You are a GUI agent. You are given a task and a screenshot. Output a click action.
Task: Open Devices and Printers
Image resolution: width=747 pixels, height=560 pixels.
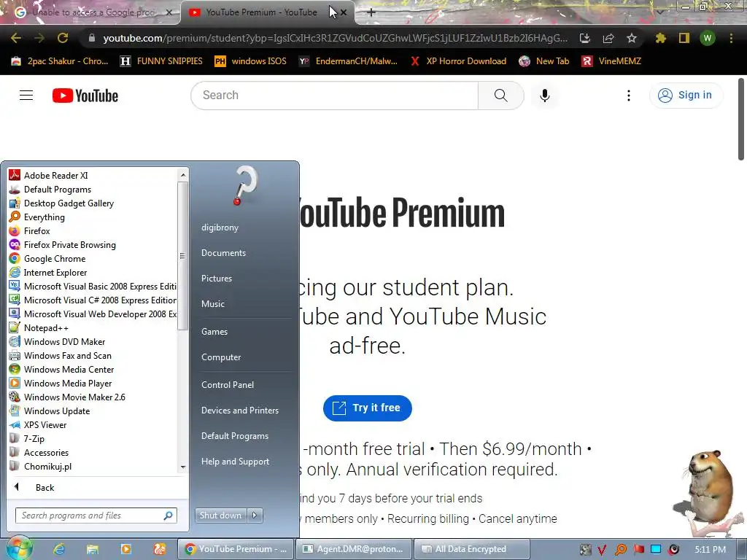coord(239,410)
